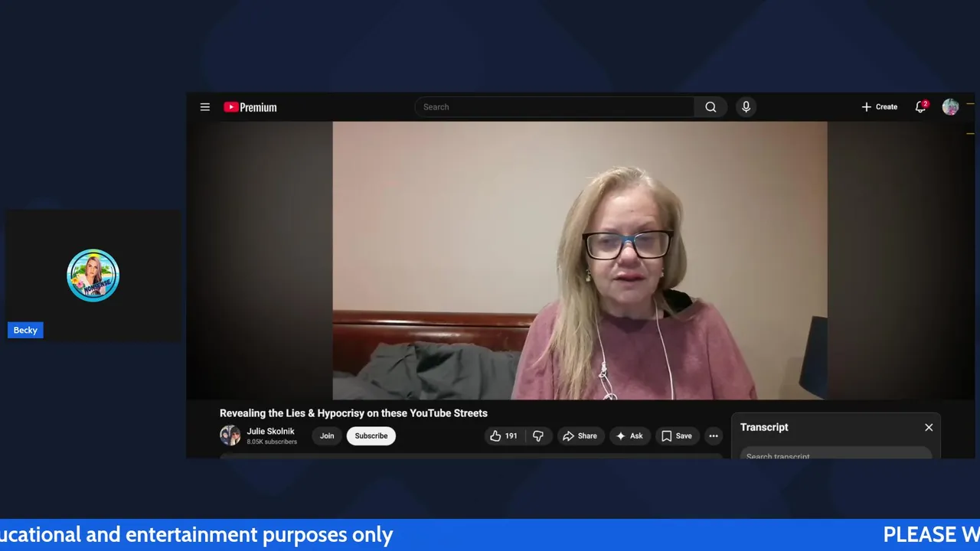Image resolution: width=980 pixels, height=551 pixels.
Task: Click the Search transcript field
Action: point(835,455)
